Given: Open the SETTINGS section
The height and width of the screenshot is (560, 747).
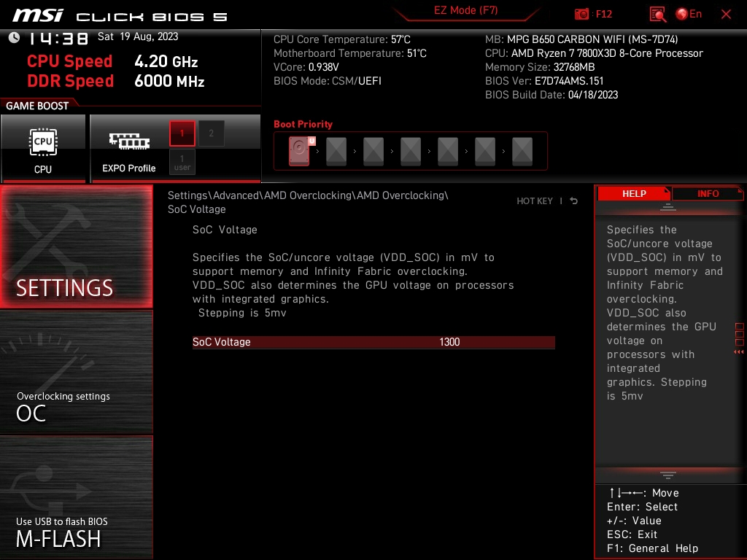Looking at the screenshot, I should [76, 246].
